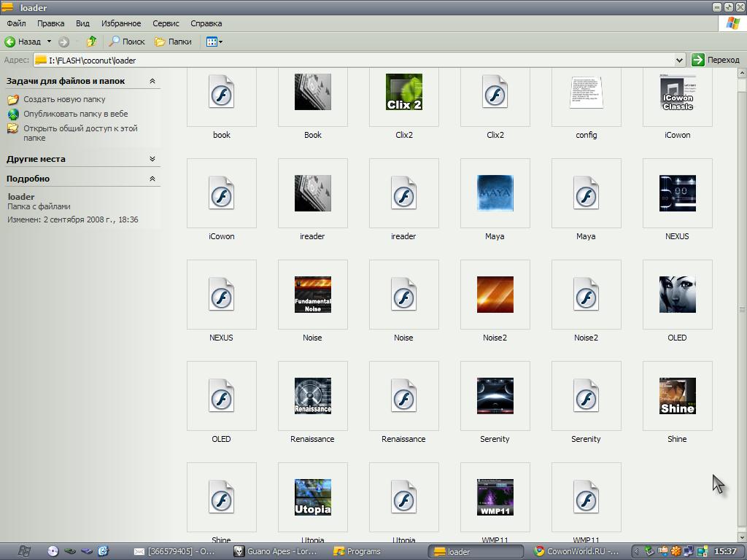Switch to CowonWorld.RU Chrome taskbar window

pyautogui.click(x=576, y=551)
